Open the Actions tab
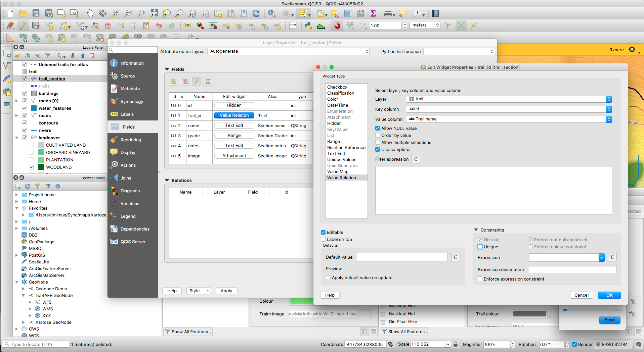The width and height of the screenshot is (644, 352). pos(133,165)
